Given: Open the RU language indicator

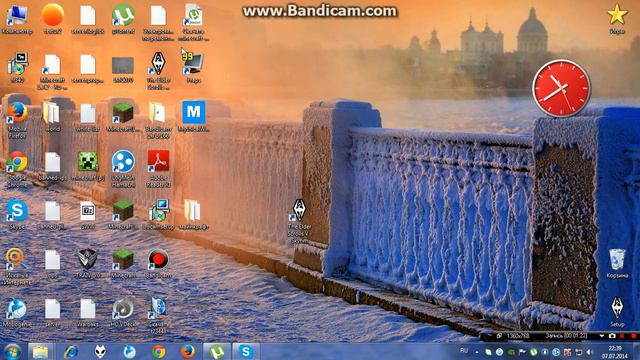Looking at the screenshot, I should [464, 351].
